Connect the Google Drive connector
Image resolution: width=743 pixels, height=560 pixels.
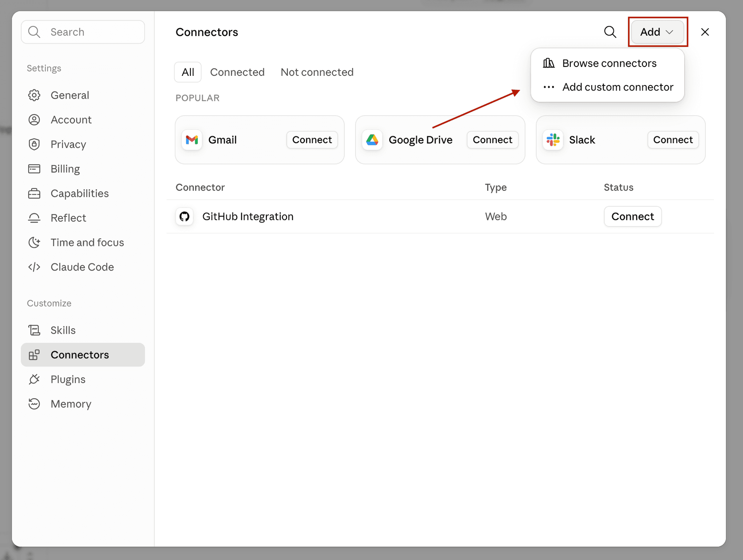point(493,140)
